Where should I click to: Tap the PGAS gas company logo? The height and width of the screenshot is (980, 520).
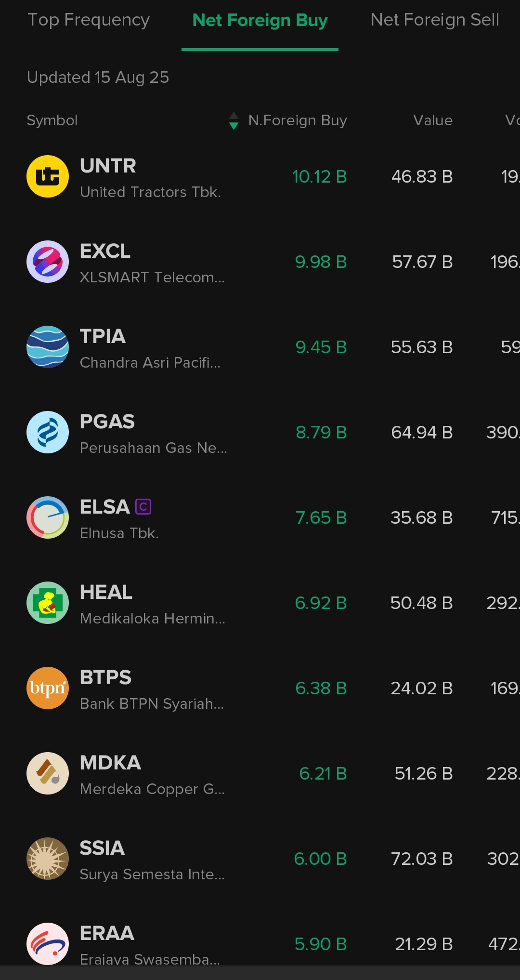[x=48, y=432]
